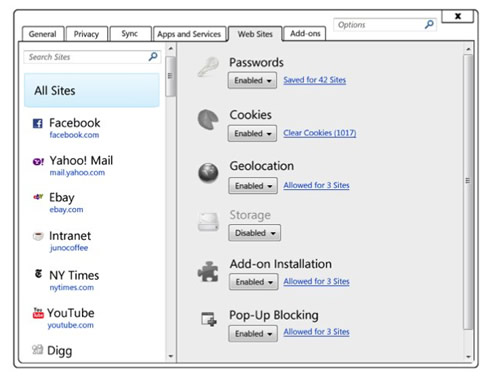This screenshot has width=490, height=376.
Task: Click the Intranet coffee cup favicon
Action: (x=38, y=236)
